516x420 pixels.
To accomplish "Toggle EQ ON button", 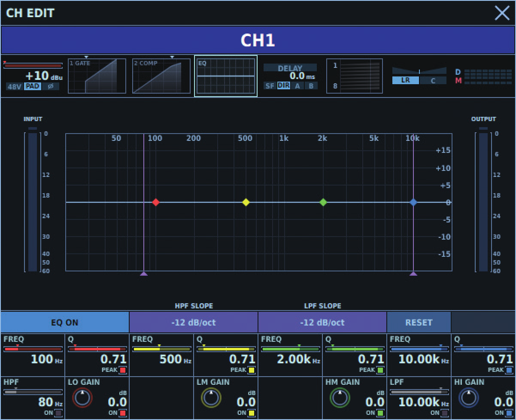I will pyautogui.click(x=65, y=323).
